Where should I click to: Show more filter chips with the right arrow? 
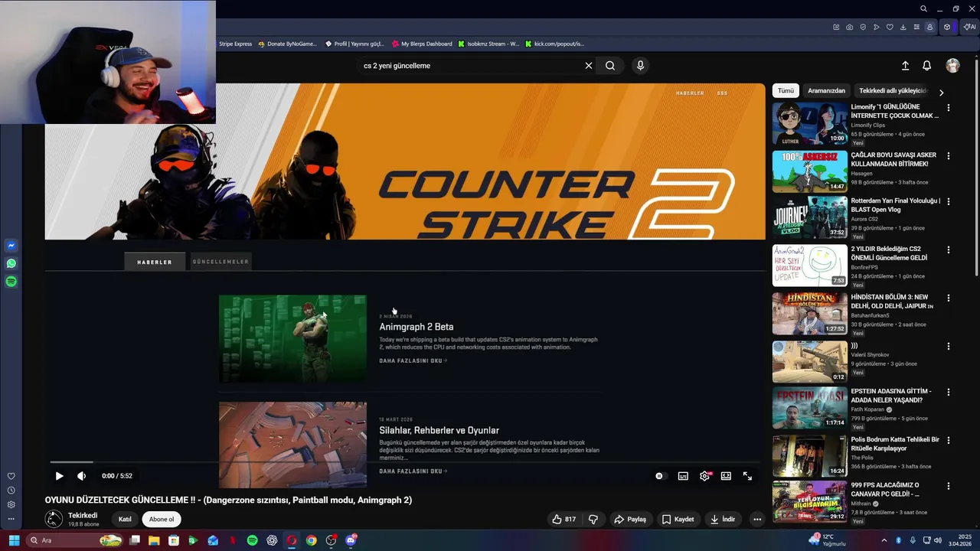click(x=941, y=93)
